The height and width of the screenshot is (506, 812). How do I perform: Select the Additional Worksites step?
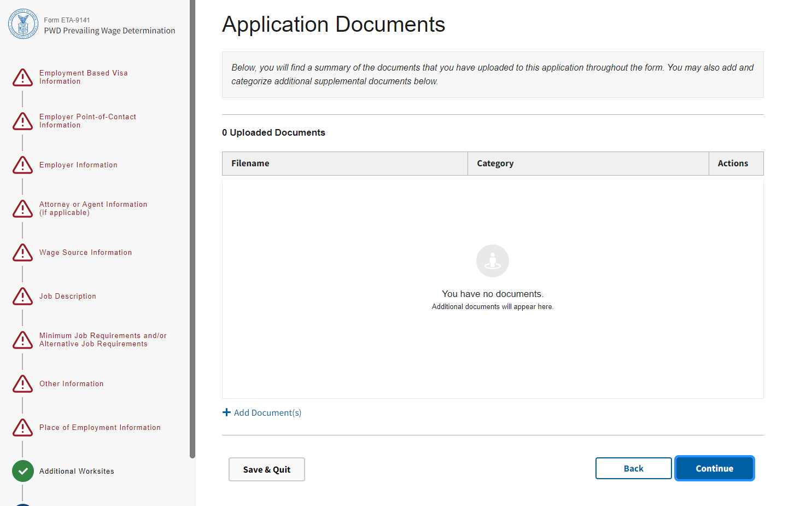tap(77, 471)
